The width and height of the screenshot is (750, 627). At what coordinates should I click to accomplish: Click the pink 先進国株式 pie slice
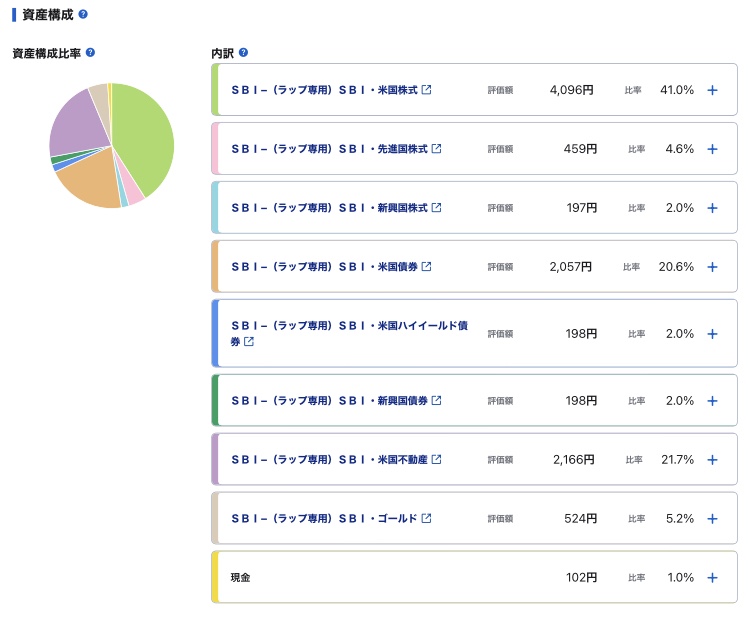coord(132,190)
